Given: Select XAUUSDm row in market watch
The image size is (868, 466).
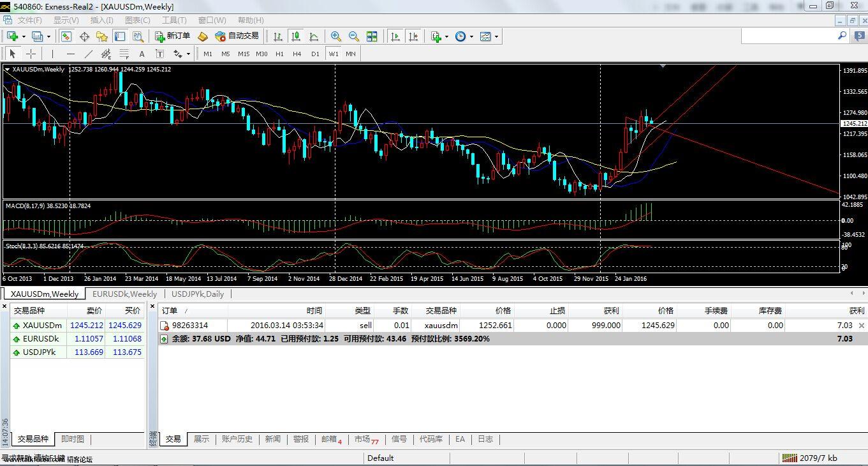Looking at the screenshot, I should [77, 325].
